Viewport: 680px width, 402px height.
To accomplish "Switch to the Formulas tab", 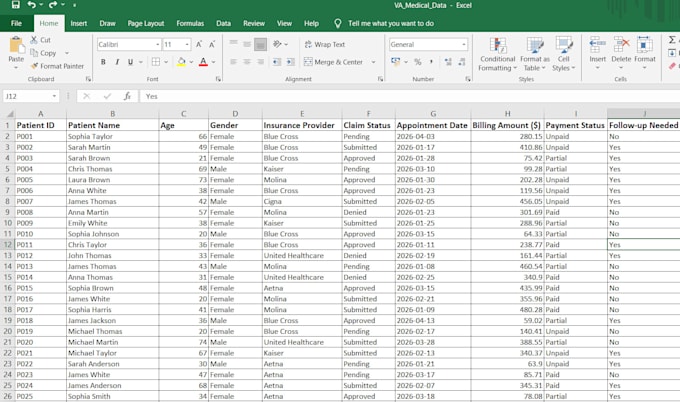I will [190, 23].
